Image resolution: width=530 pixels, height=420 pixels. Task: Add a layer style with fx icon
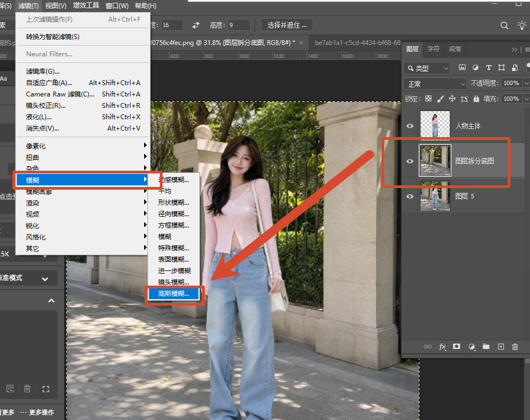pos(442,347)
